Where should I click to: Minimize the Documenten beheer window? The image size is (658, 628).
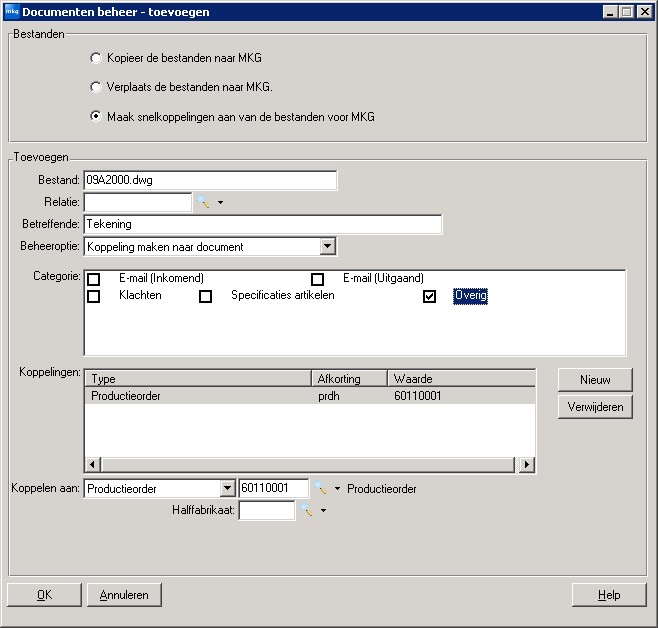[610, 12]
